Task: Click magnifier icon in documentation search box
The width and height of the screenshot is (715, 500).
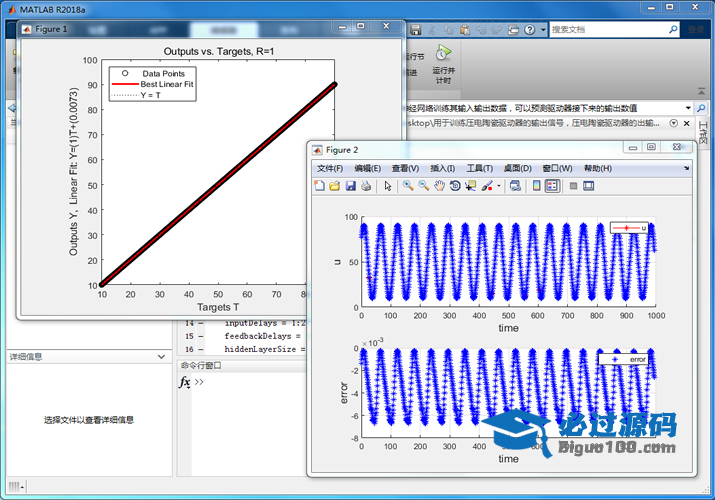Action: 673,30
